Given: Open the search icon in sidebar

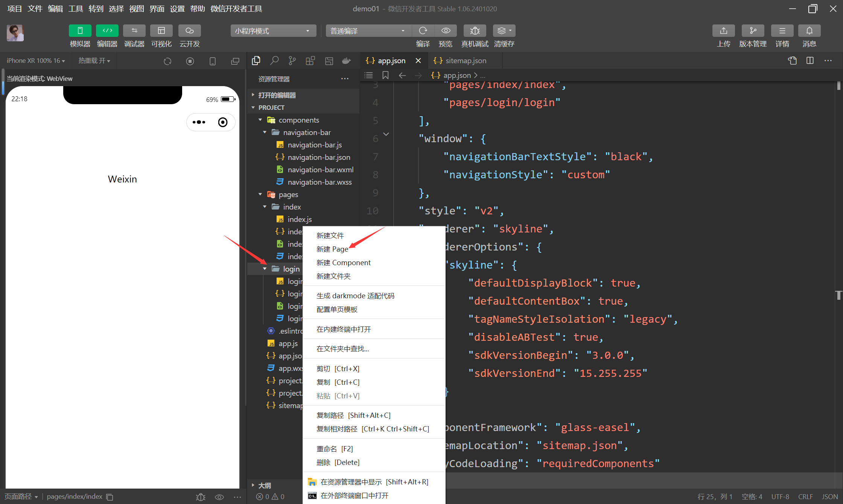Looking at the screenshot, I should pyautogui.click(x=274, y=61).
